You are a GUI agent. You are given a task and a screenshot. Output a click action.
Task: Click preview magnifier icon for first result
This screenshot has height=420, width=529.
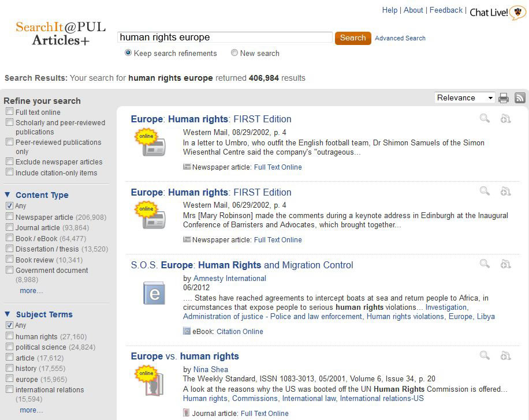click(x=485, y=118)
